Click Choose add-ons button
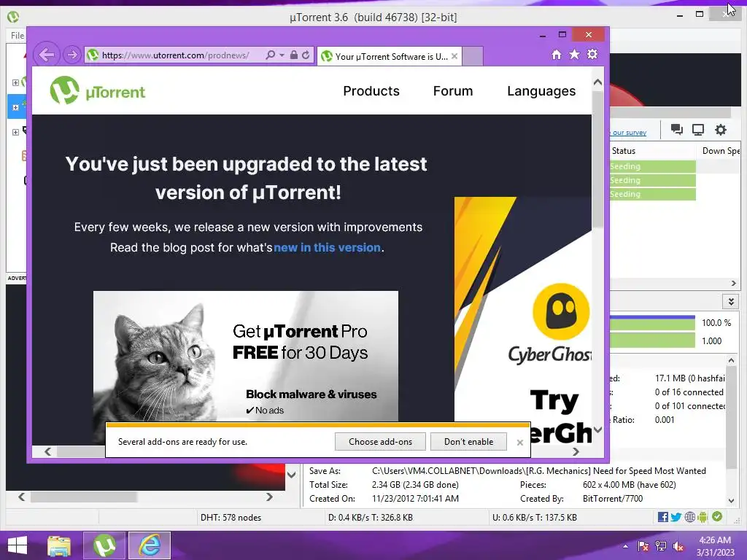Screen dimensions: 747x560 point(380,441)
